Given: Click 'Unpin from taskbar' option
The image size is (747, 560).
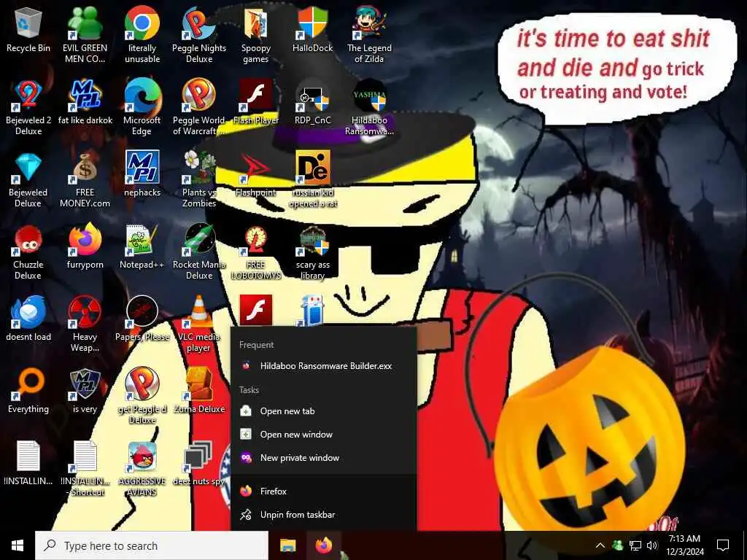Looking at the screenshot, I should tap(324, 514).
